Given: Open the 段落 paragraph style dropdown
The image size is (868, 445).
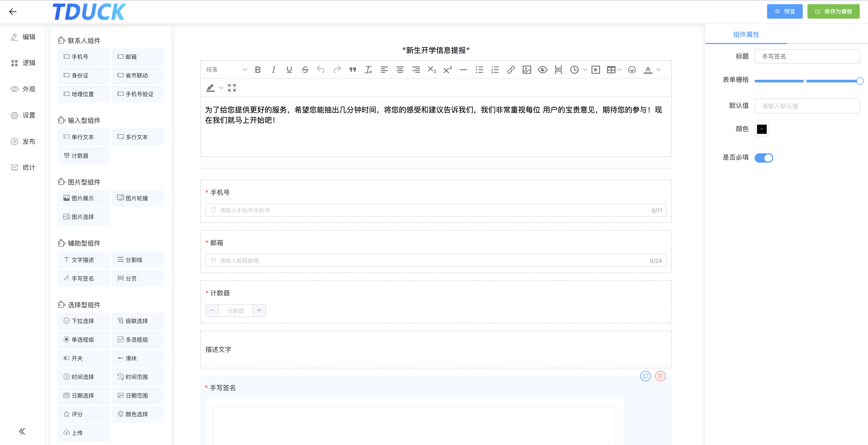Looking at the screenshot, I should (226, 70).
